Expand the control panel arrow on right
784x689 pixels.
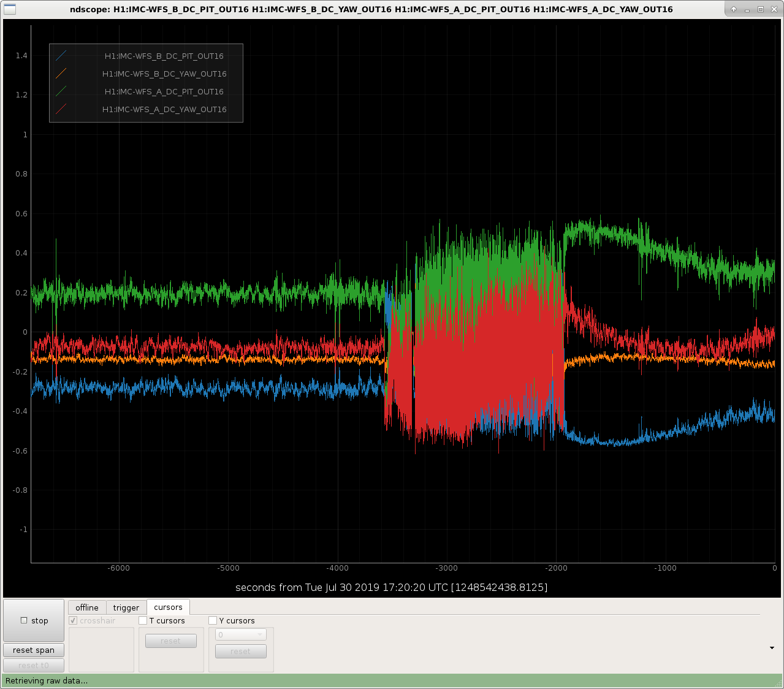(x=772, y=648)
